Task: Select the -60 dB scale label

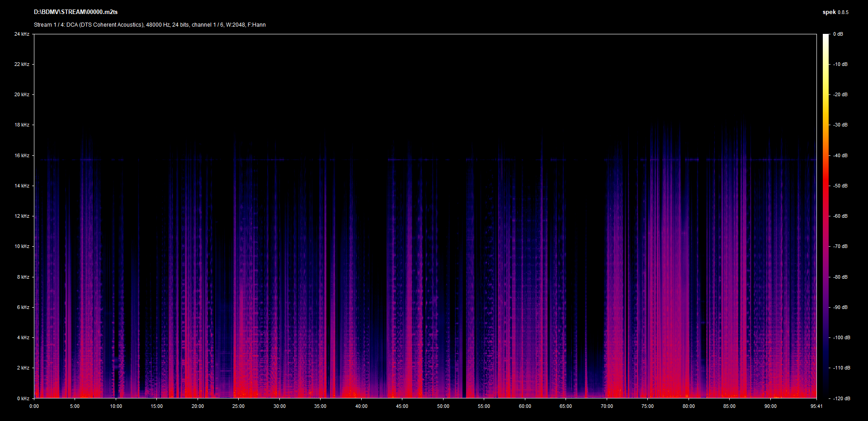Action: click(840, 216)
